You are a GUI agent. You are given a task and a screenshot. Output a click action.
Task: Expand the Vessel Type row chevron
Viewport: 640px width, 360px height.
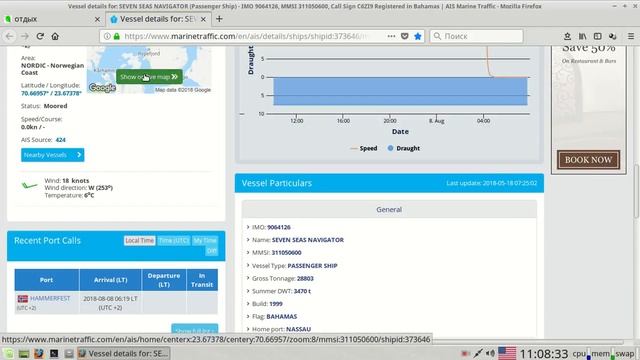pos(248,265)
